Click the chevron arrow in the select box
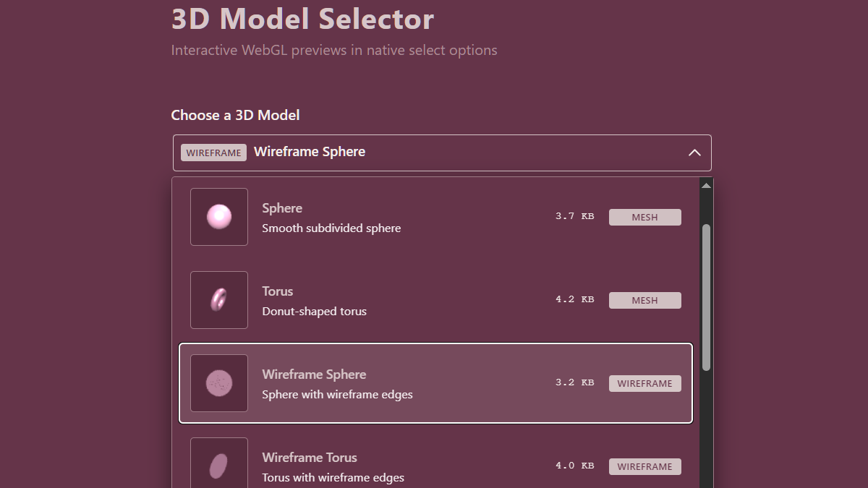 (694, 153)
